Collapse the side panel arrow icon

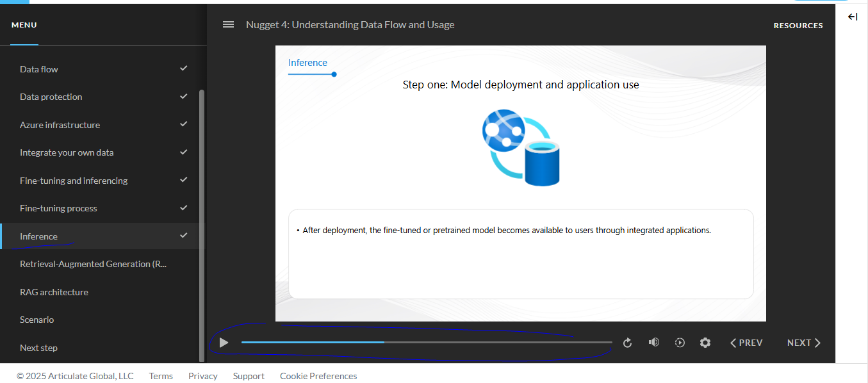pyautogui.click(x=853, y=17)
